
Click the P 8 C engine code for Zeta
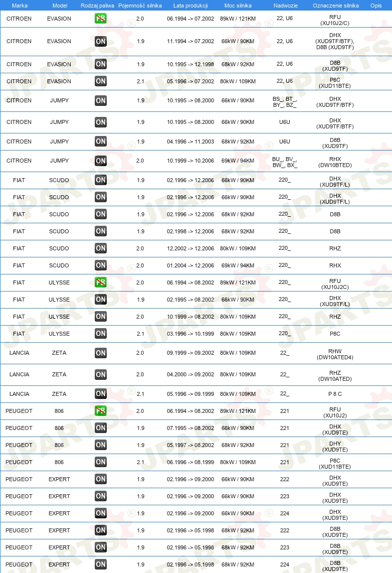point(335,394)
